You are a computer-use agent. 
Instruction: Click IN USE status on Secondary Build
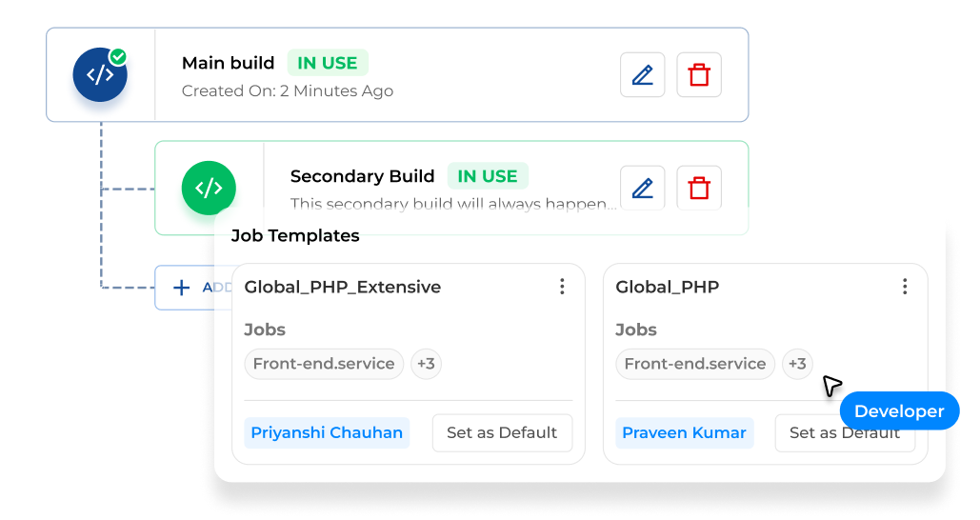pos(488,176)
